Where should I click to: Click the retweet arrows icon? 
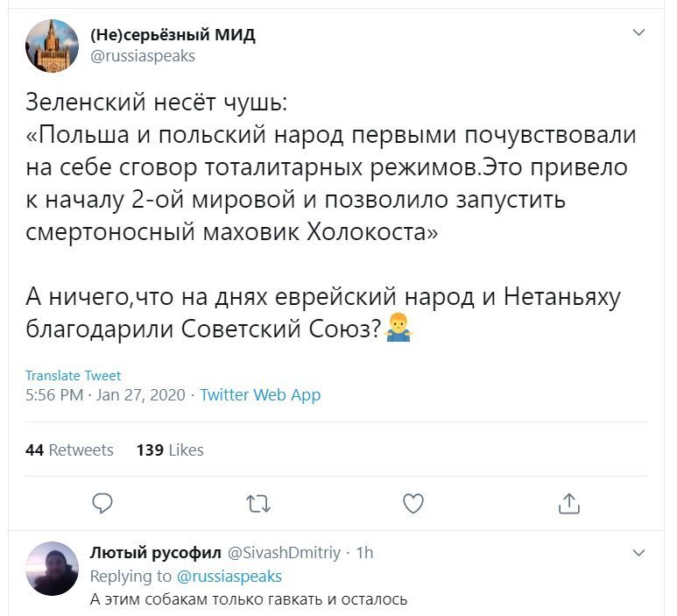258,504
